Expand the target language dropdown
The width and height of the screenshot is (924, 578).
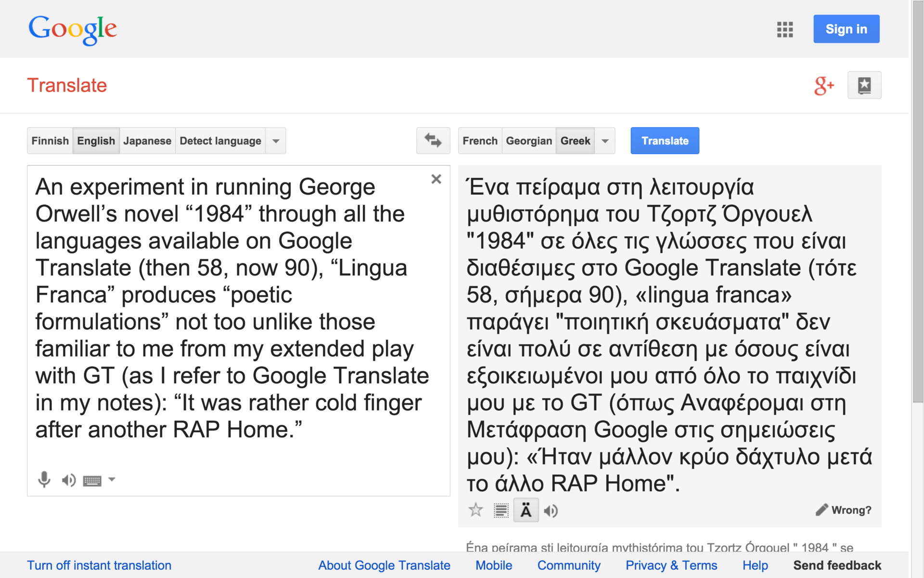(x=605, y=141)
